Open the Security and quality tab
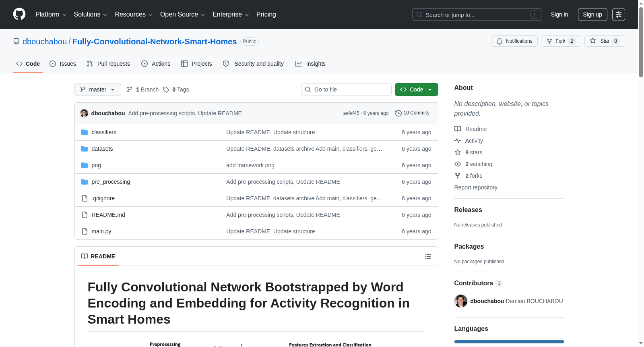The height and width of the screenshot is (347, 644). coord(253,64)
